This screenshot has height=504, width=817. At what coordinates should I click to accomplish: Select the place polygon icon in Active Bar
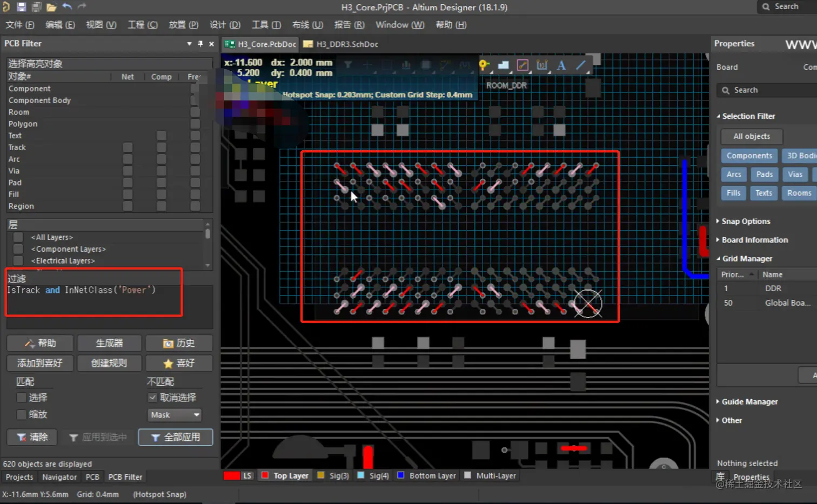pos(503,65)
